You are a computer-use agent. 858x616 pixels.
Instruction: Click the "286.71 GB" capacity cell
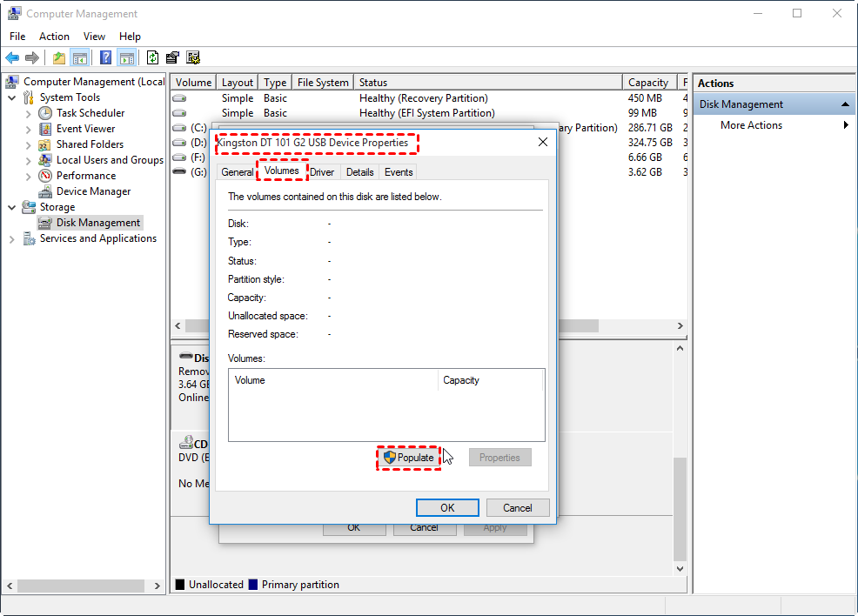tap(650, 128)
